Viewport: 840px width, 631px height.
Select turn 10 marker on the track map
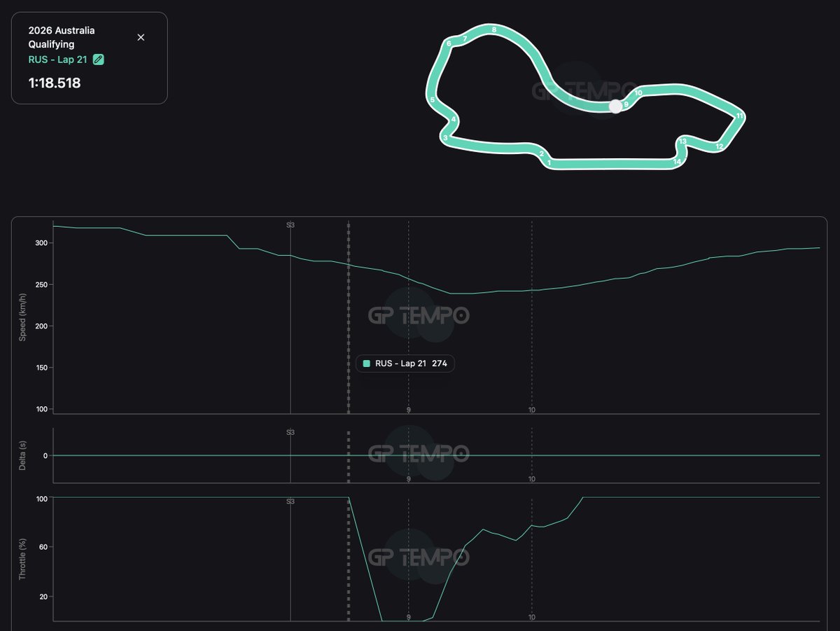638,92
